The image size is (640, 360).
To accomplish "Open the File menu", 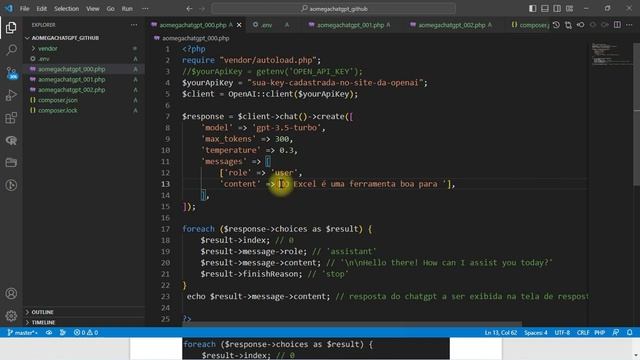I will click(24, 9).
